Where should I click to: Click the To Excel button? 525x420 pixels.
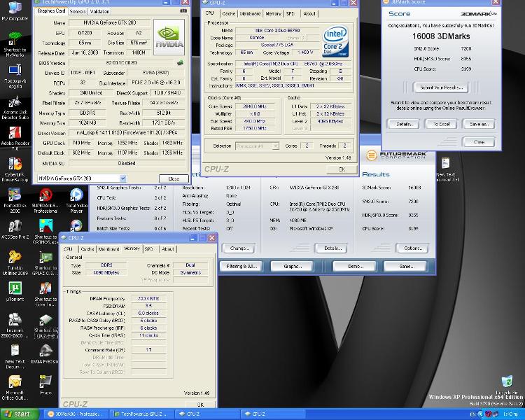[441, 124]
